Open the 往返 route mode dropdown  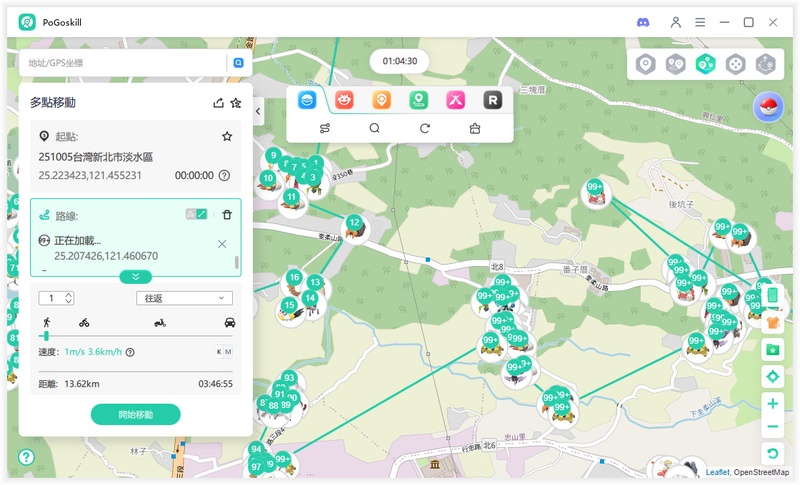point(184,298)
